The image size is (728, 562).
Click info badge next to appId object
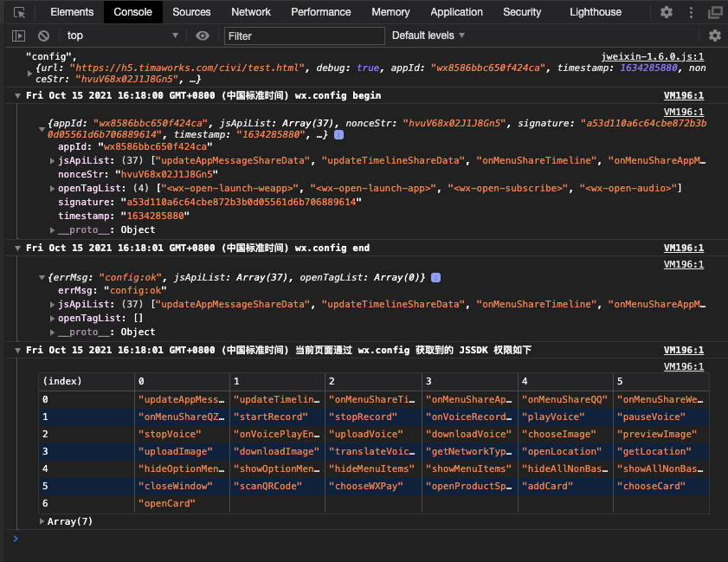point(338,135)
